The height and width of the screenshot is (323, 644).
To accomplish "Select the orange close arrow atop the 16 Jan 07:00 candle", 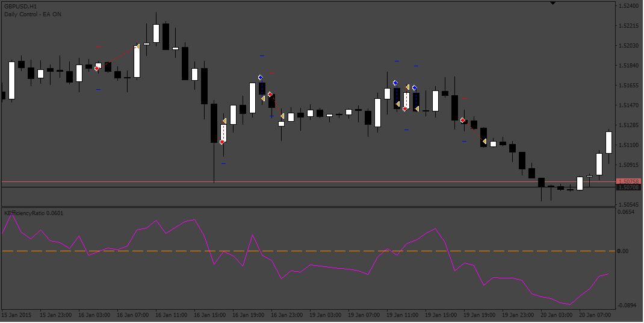I will 138,46.
